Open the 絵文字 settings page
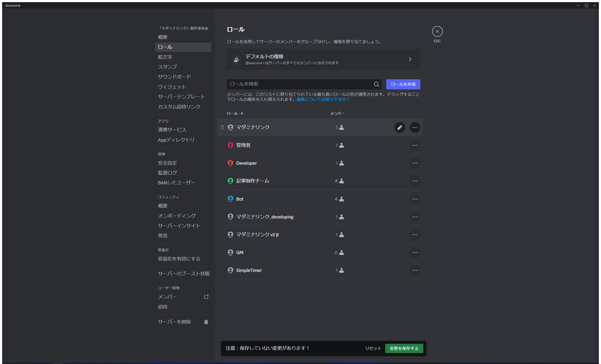This screenshot has height=364, width=601. point(165,57)
